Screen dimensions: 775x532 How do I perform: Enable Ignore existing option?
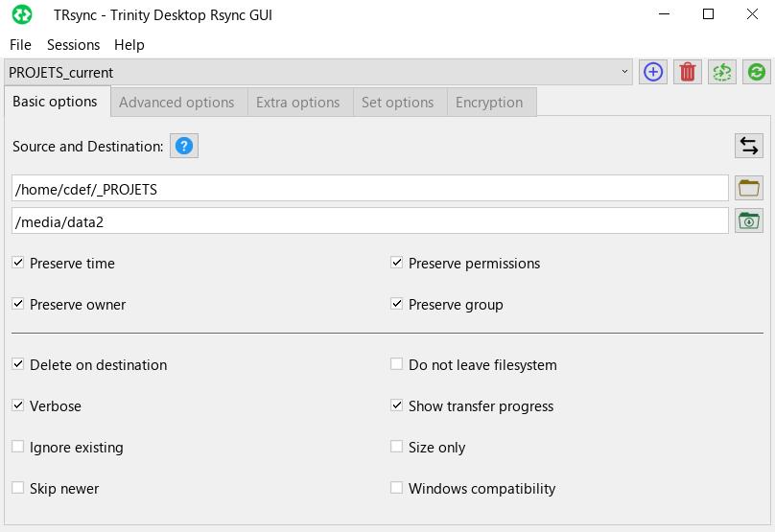[18, 446]
